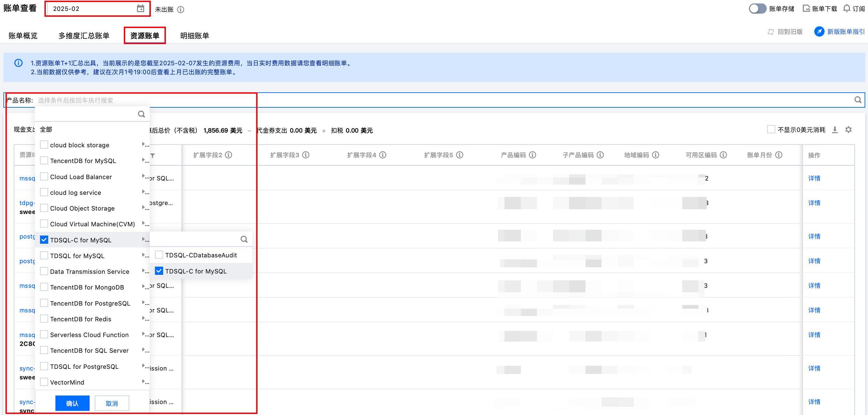Click the info icon beside 未出账
868x415 pixels.
(181, 10)
